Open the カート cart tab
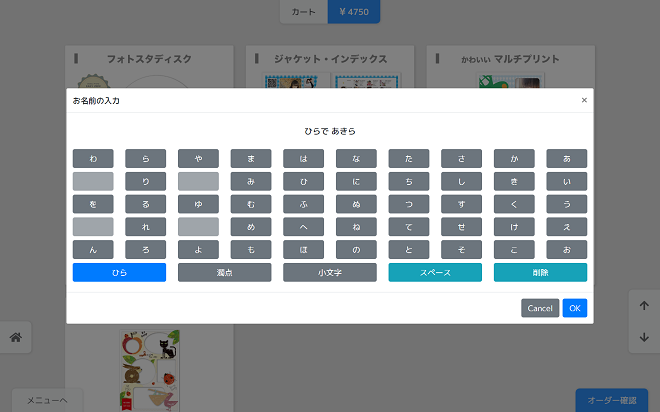This screenshot has height=412, width=660. click(304, 12)
